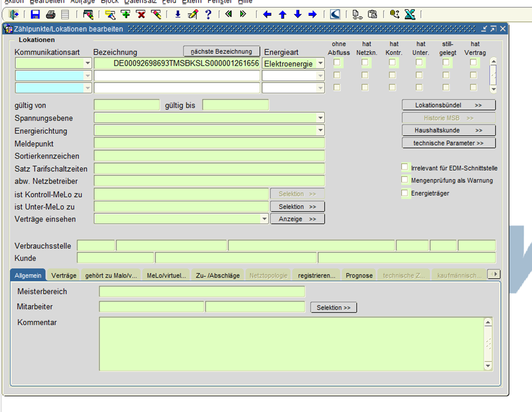
Task: Switch to the Prognose tab
Action: tap(359, 275)
